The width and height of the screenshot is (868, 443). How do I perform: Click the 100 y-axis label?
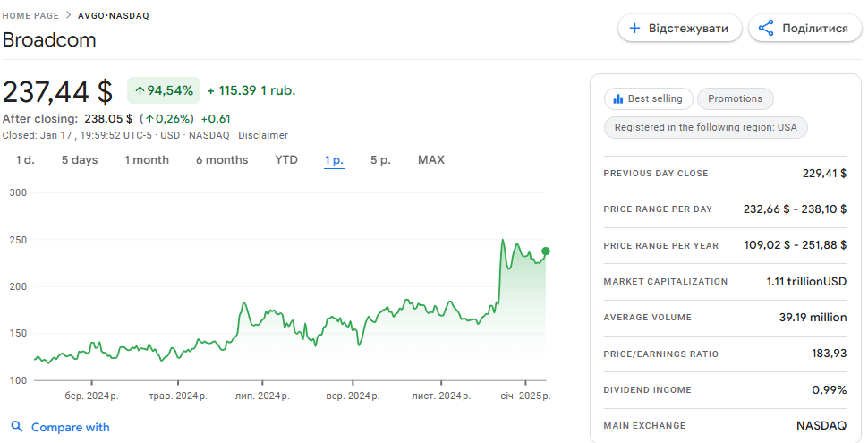click(x=18, y=380)
